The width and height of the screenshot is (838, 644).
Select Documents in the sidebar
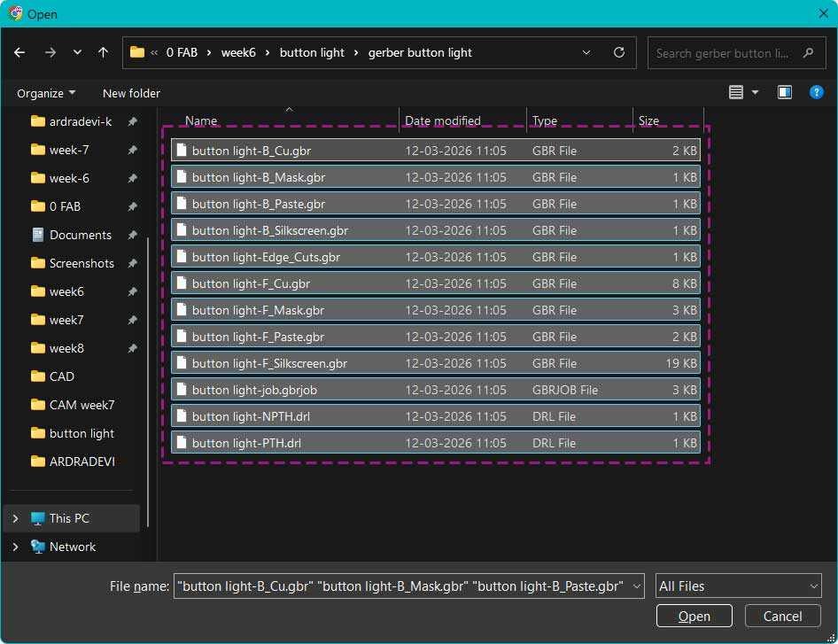[x=81, y=235]
